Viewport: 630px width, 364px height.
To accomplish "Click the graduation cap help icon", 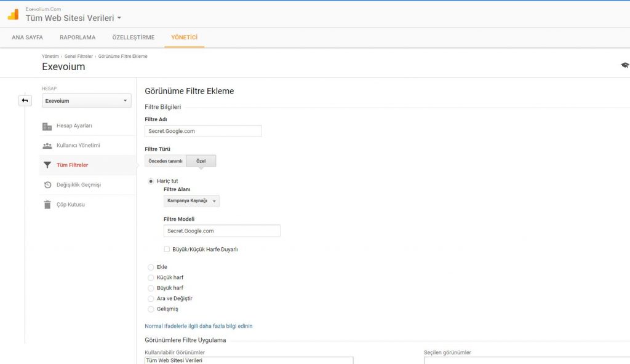I will click(x=624, y=65).
